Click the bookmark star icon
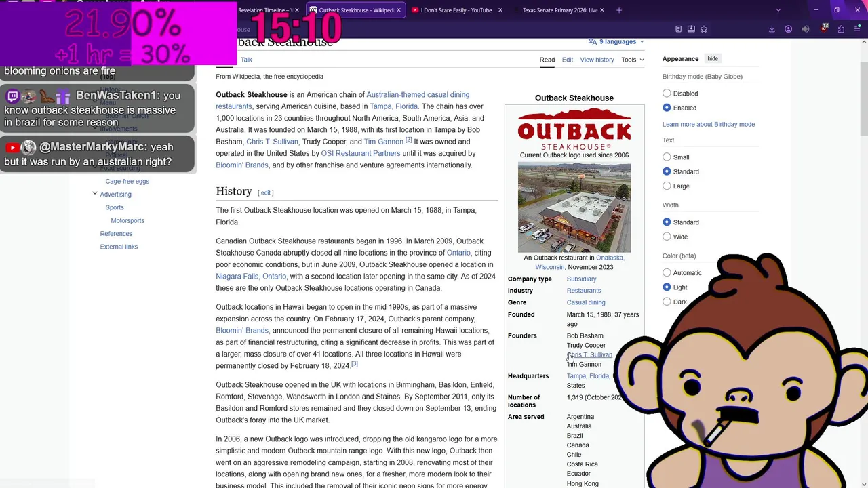Screen dimensions: 868x488 pos(704,29)
